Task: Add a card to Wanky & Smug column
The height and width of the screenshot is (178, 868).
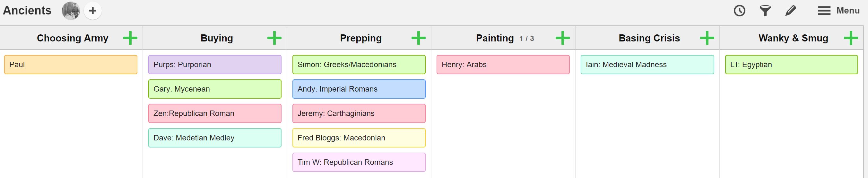Action: point(850,38)
